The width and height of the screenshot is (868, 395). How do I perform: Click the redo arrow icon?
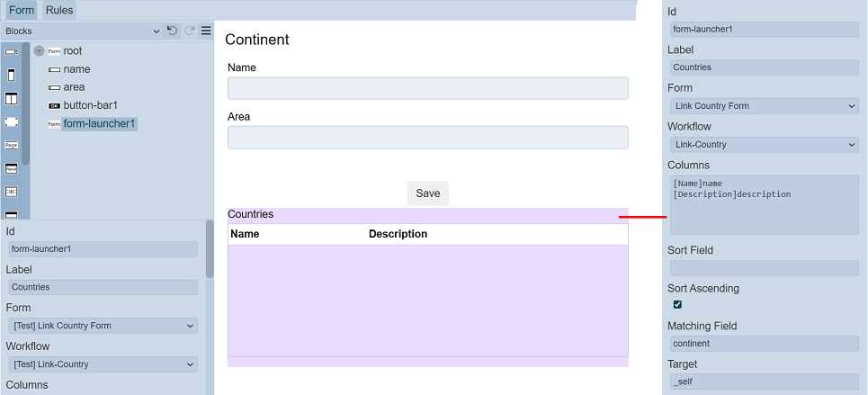[190, 31]
